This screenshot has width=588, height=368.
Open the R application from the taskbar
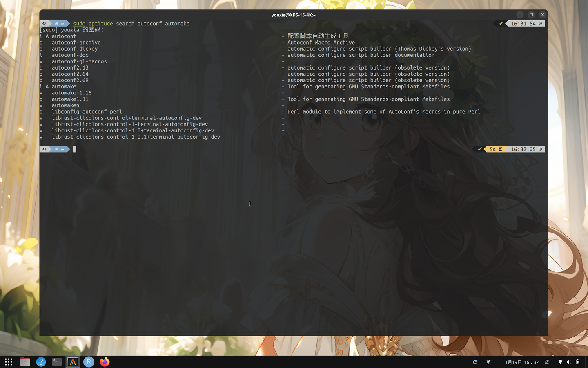coord(89,362)
